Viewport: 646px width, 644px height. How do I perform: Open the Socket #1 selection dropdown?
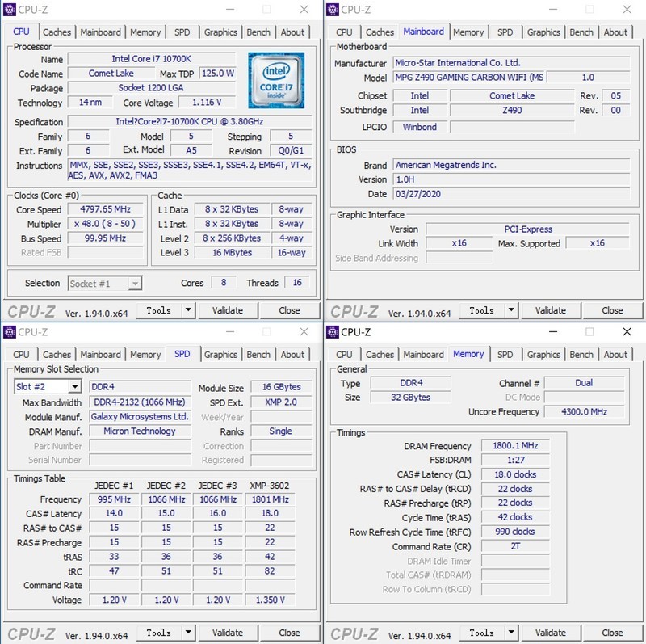[x=104, y=283]
